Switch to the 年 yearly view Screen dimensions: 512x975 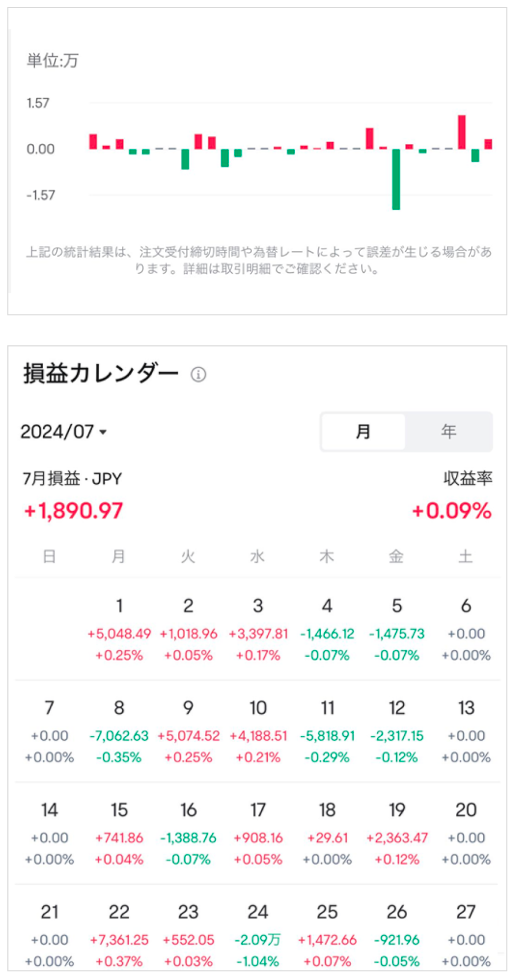pyautogui.click(x=449, y=432)
